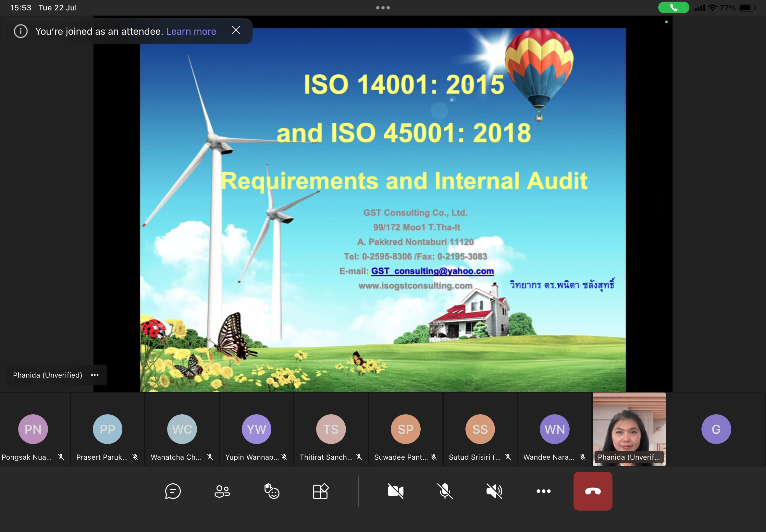The height and width of the screenshot is (532, 766).
Task: Click the Learn more link
Action: 191,31
